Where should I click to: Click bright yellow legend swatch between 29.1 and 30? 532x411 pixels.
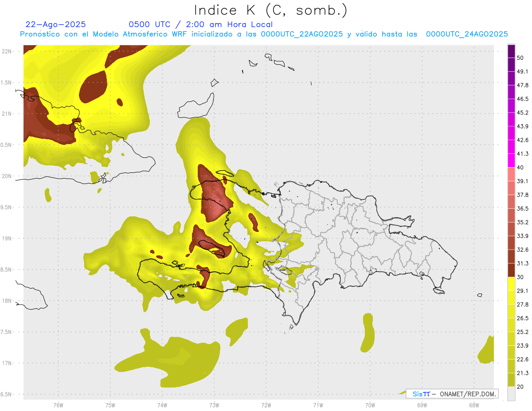pos(511,284)
